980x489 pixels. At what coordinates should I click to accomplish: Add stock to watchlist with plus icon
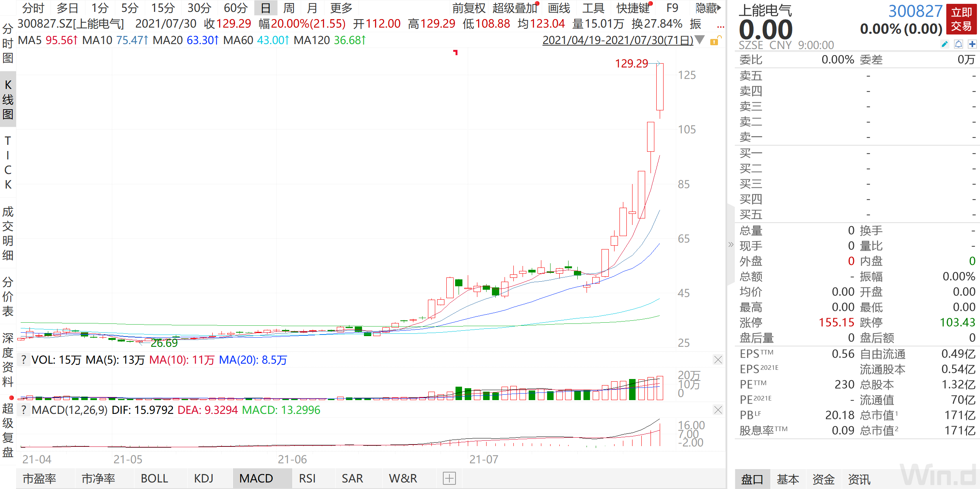point(972,44)
